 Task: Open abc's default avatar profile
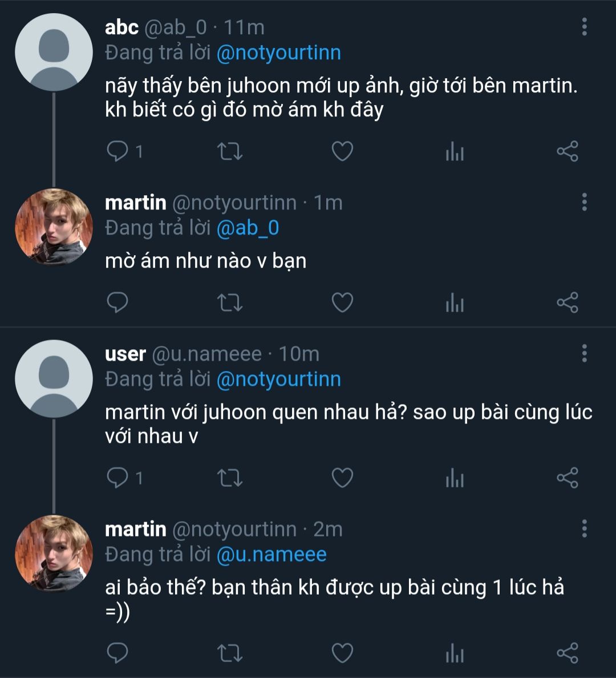pyautogui.click(x=54, y=53)
